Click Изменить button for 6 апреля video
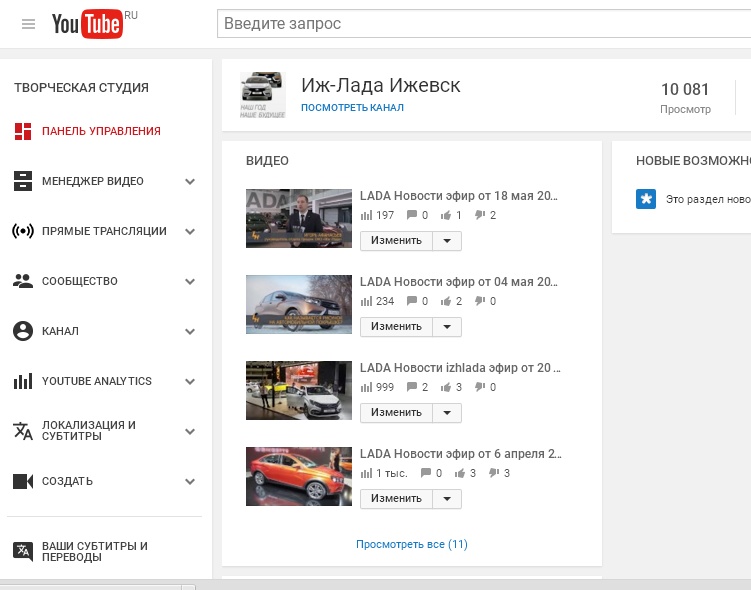Viewport: 751px width, 590px height. (396, 499)
